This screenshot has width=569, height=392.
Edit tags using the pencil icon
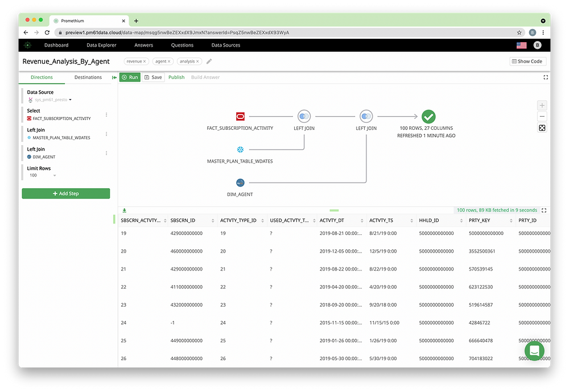tap(208, 61)
